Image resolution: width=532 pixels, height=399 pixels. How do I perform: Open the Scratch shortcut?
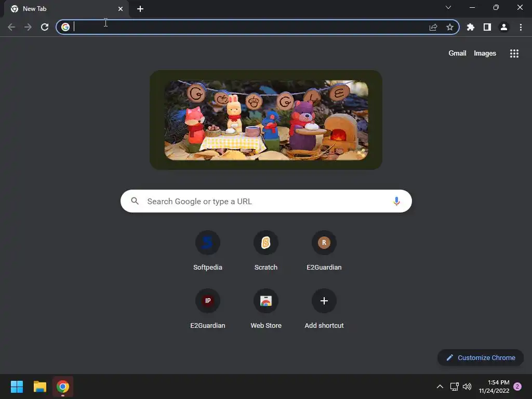tap(266, 251)
